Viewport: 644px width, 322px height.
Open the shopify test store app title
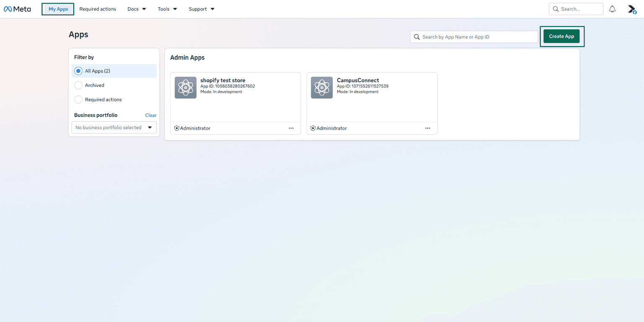click(x=223, y=80)
